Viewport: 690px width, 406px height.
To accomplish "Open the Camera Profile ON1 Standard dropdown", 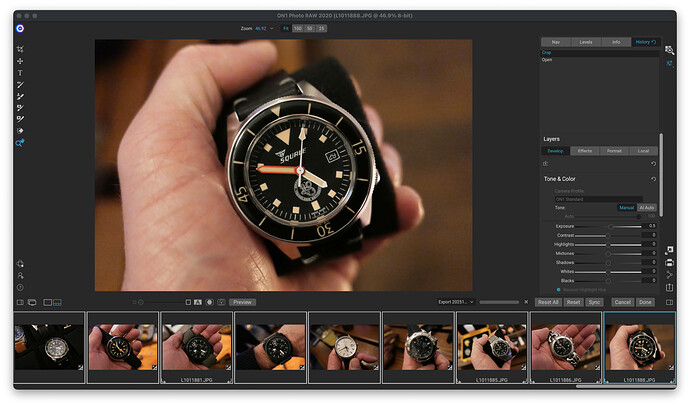I will (598, 199).
